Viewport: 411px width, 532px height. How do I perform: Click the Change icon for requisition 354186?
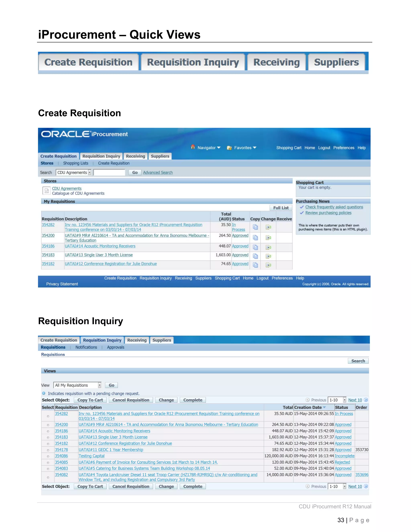coord(268,248)
